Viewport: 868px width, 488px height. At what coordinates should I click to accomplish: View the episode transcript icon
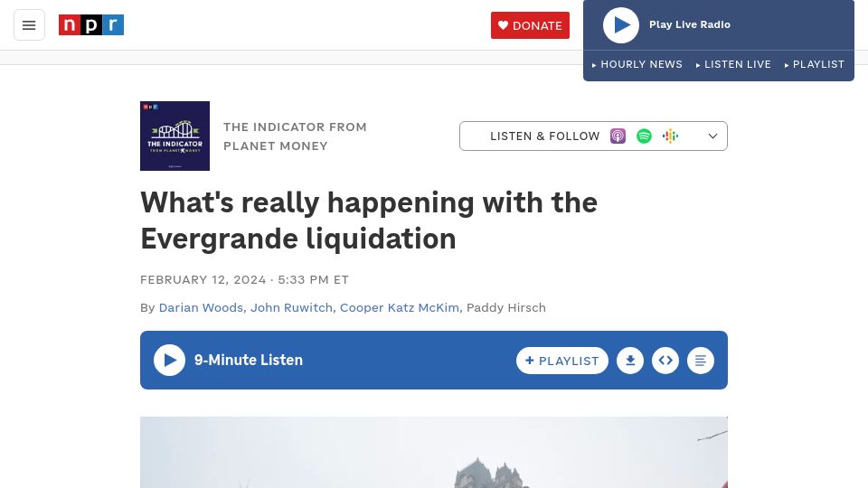(x=700, y=361)
